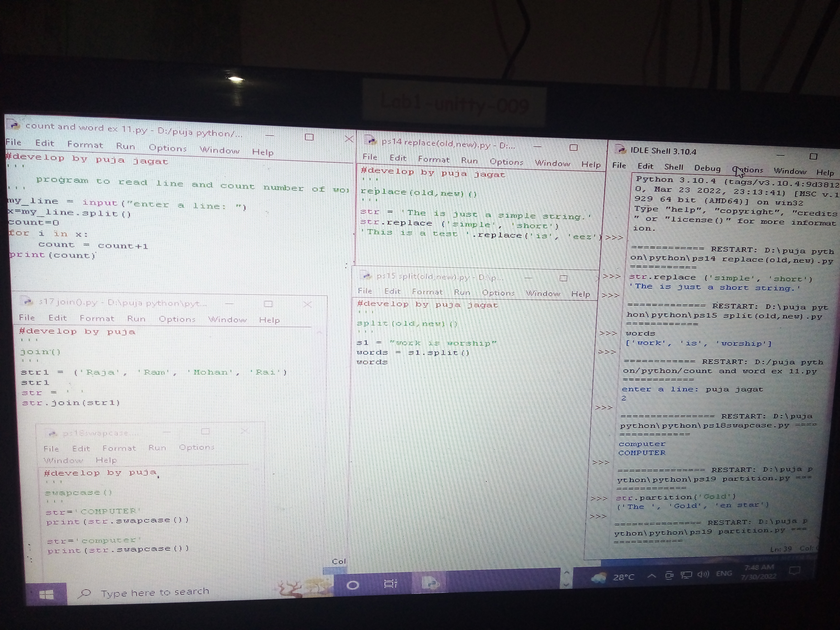Screen dimensions: 840x630
Task: Click the Windows Start button
Action: pyautogui.click(x=46, y=595)
